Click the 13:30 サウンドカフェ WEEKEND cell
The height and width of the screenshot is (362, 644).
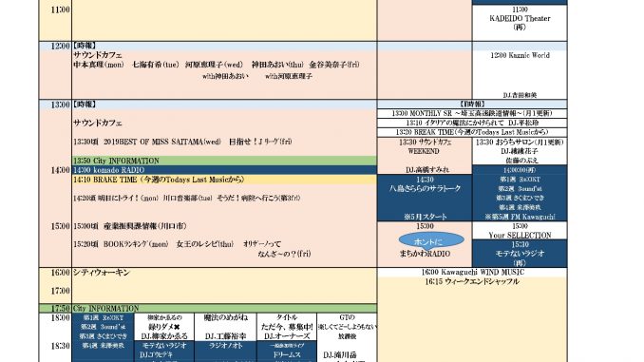click(425, 156)
